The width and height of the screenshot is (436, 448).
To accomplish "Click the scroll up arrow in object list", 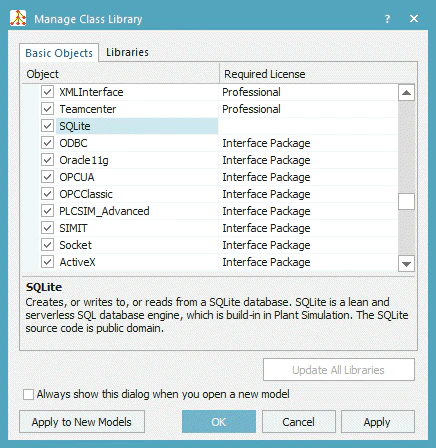I will tap(406, 93).
